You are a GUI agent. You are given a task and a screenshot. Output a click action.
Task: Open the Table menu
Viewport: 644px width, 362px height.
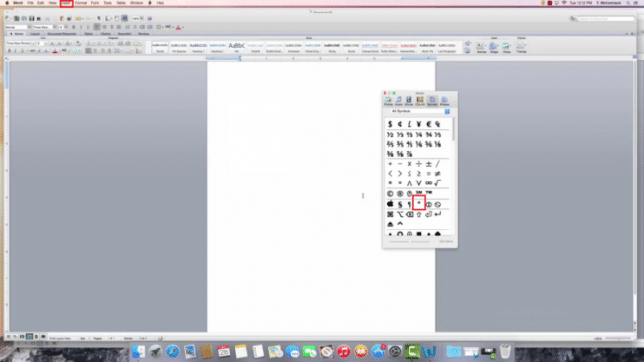[121, 3]
